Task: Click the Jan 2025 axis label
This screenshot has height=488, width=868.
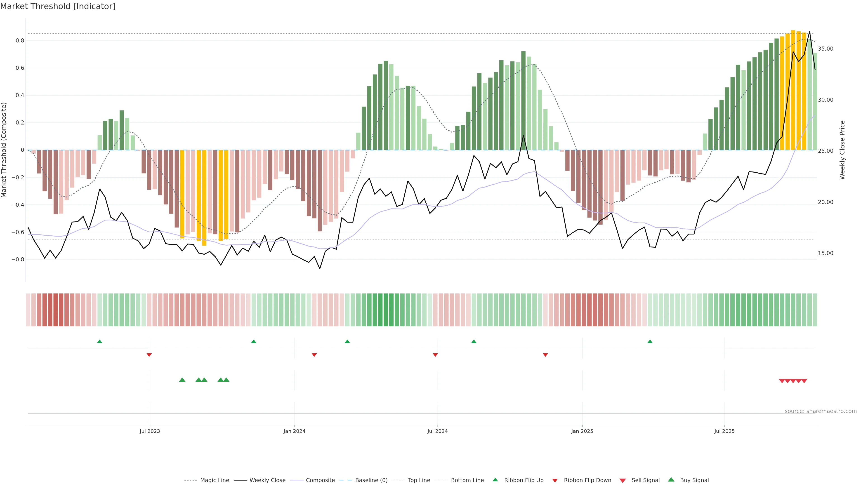Action: pos(582,431)
